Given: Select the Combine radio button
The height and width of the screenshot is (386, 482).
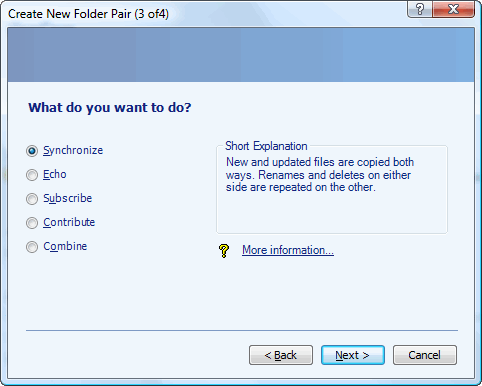Looking at the screenshot, I should (32, 247).
